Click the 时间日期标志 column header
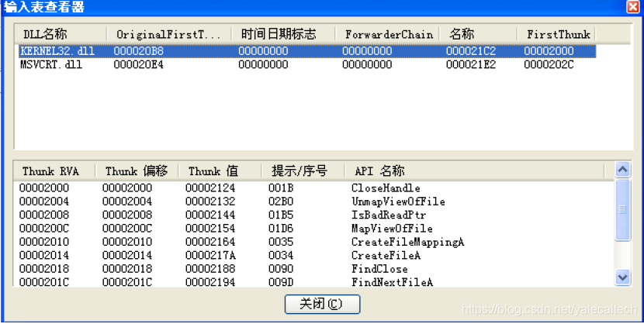Screen dimensions: 644x324 pos(283,34)
